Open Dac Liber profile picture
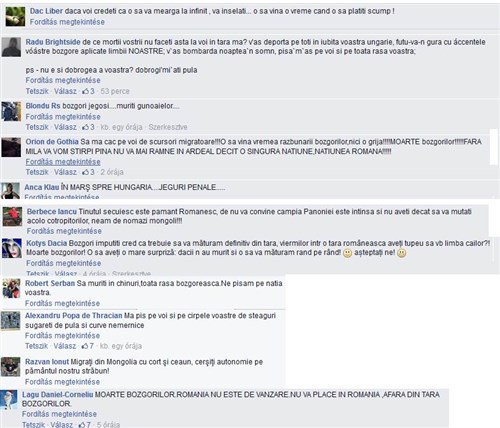The image size is (500, 428). (x=15, y=16)
